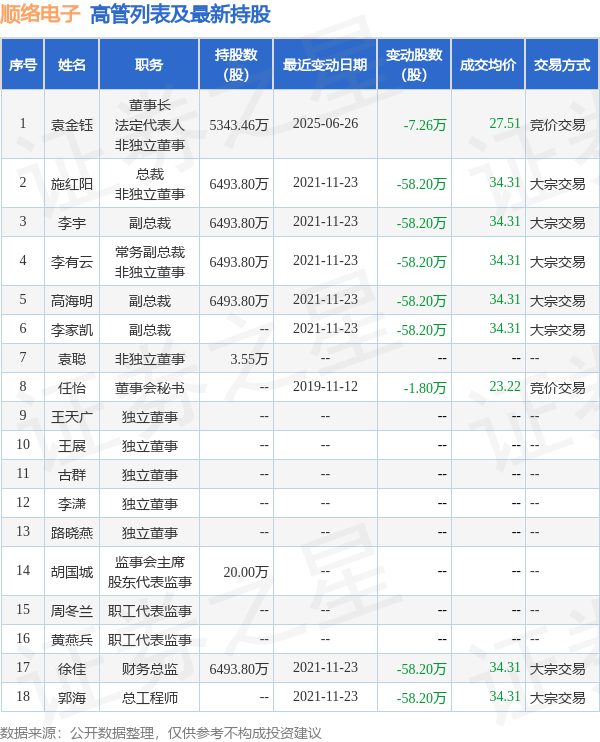Click 34.31 price in 李家凯's row

click(x=504, y=328)
